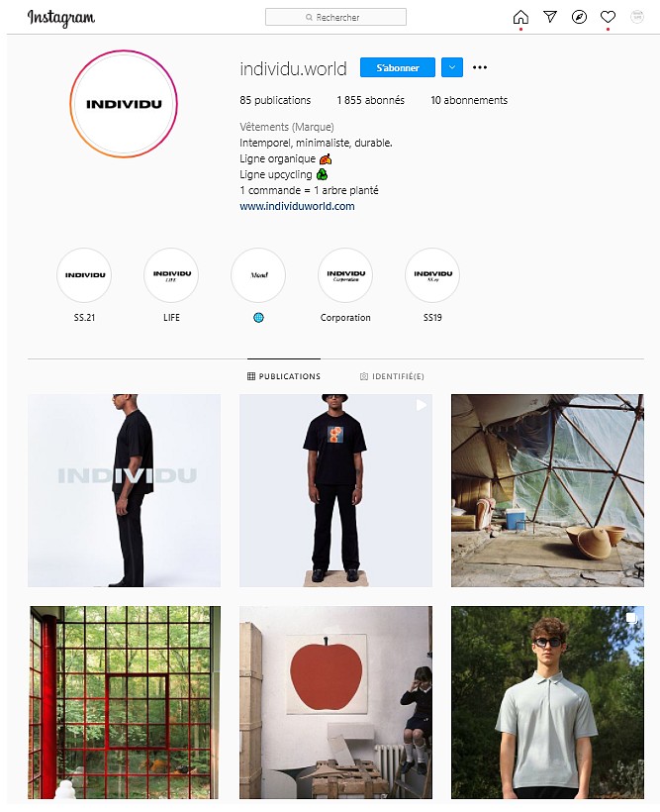
Task: Click the Instagram logo
Action: (x=61, y=18)
